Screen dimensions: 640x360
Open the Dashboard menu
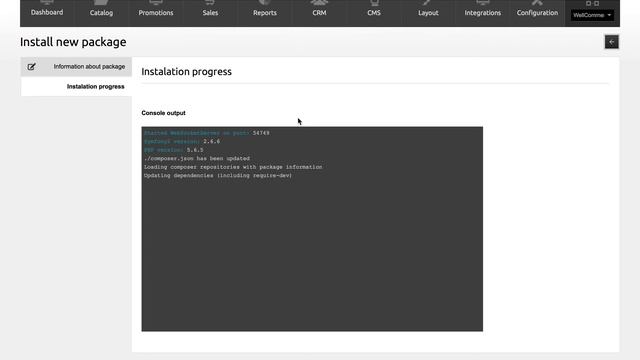pos(47,12)
